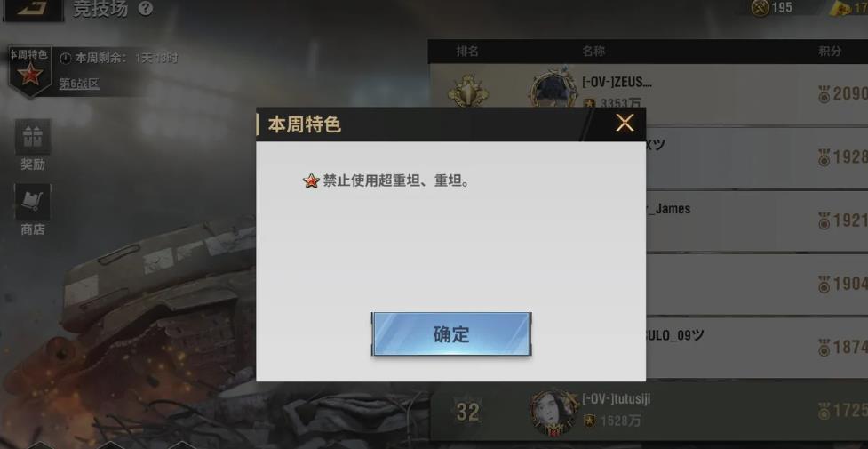Close the 本周特色 dialog with X
Screen dimensions: 868x449
[625, 123]
